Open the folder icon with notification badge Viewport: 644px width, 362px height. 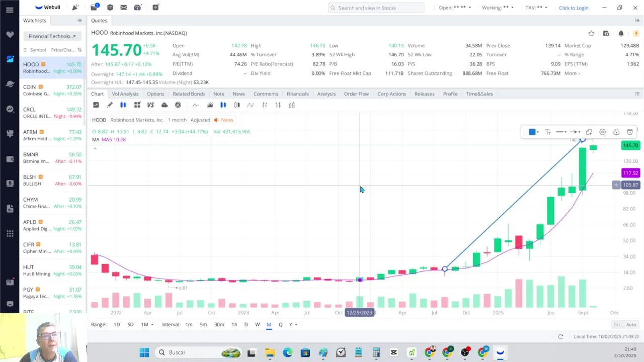[94, 7]
